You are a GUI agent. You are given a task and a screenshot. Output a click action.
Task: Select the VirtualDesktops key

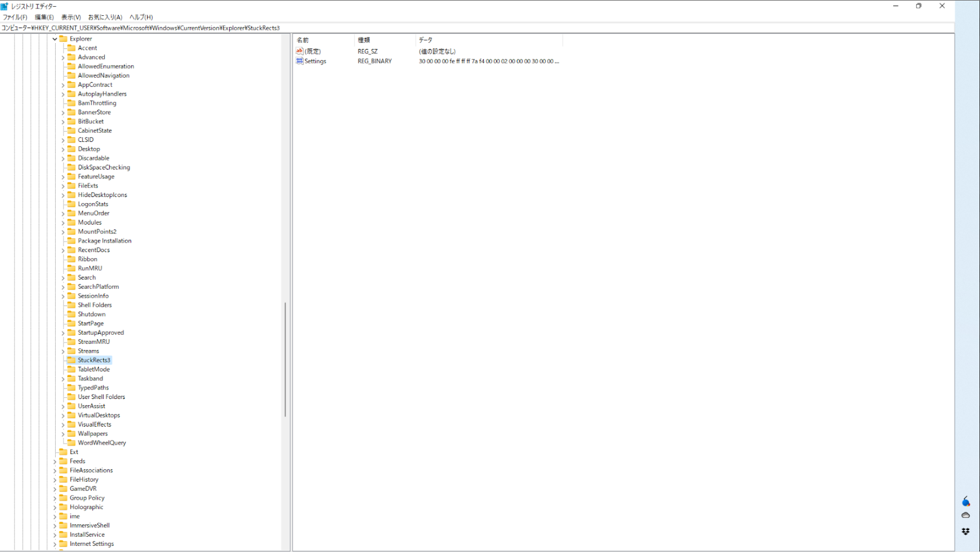[x=99, y=416]
